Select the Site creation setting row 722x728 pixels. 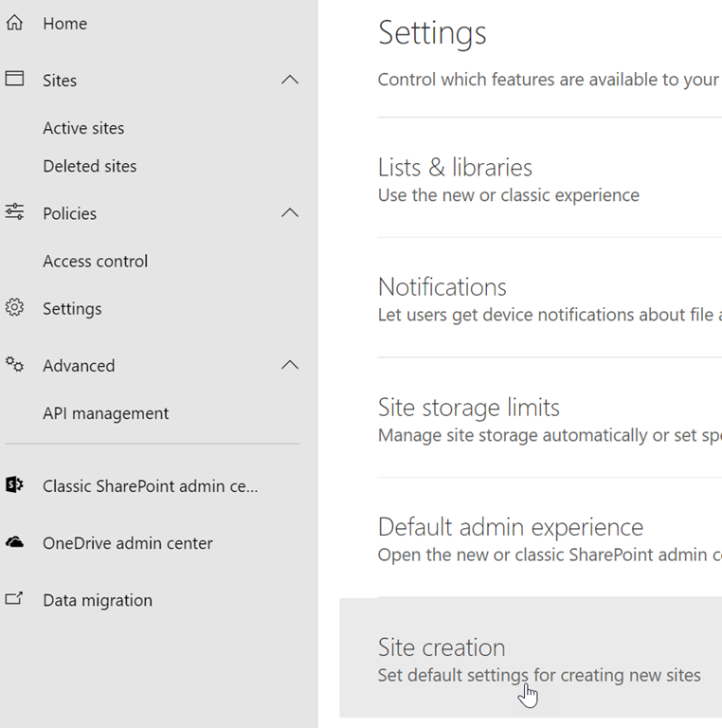coord(442,648)
